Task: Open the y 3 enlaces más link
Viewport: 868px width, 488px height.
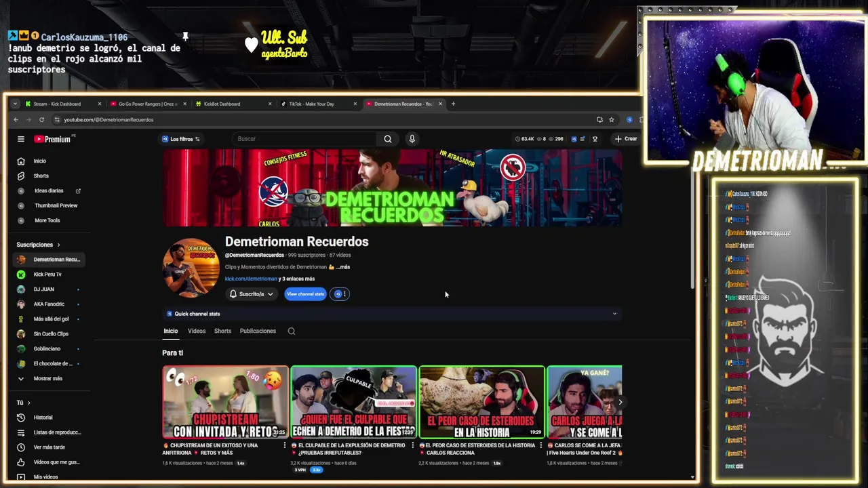Action: point(298,279)
